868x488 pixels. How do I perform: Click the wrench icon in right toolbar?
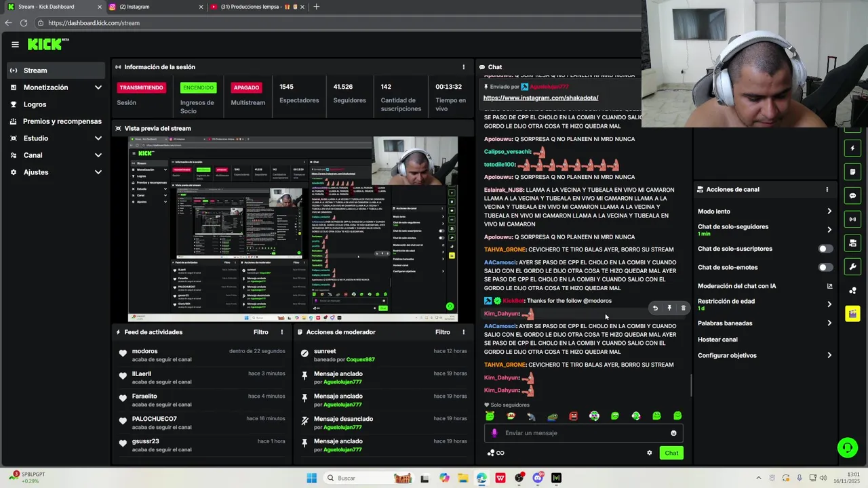(x=852, y=266)
